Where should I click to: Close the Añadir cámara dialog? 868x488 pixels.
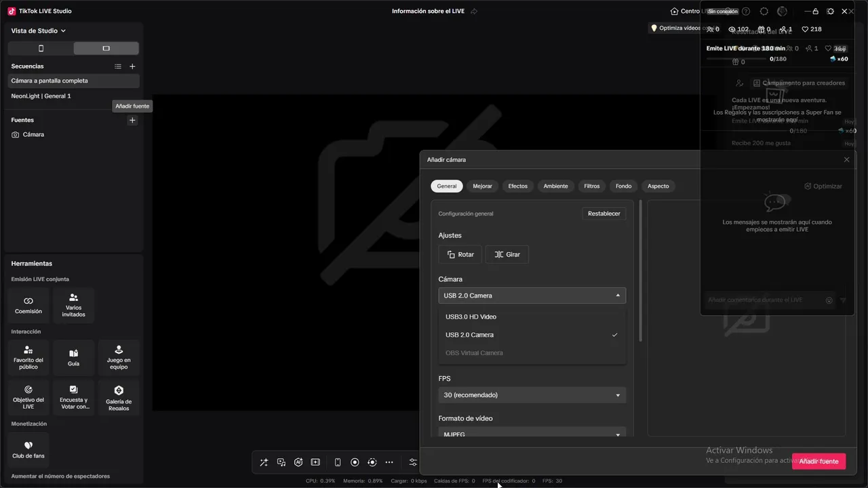coord(846,160)
